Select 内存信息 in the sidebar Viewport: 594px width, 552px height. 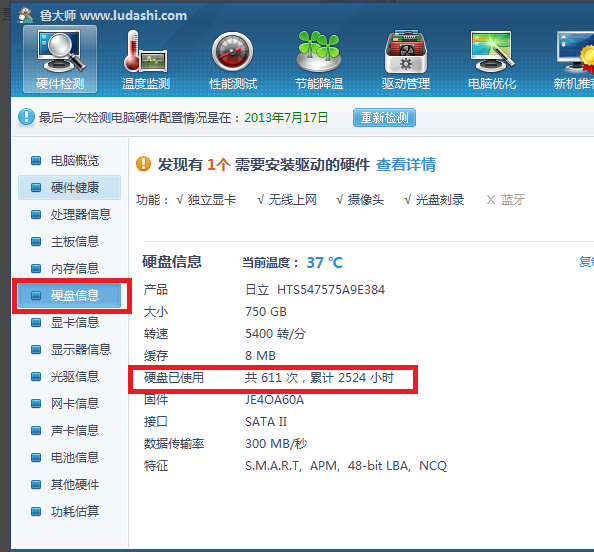[x=69, y=269]
